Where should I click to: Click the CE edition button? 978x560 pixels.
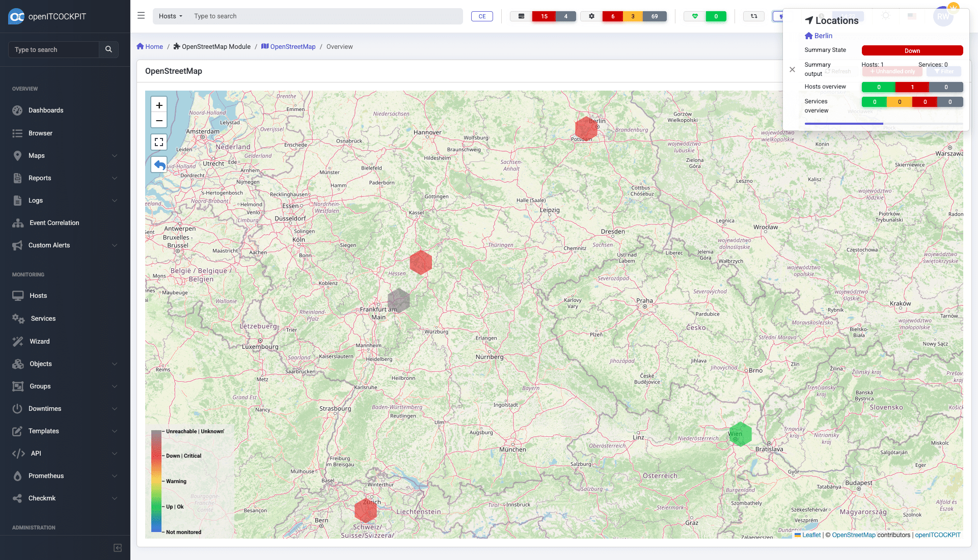tap(482, 16)
